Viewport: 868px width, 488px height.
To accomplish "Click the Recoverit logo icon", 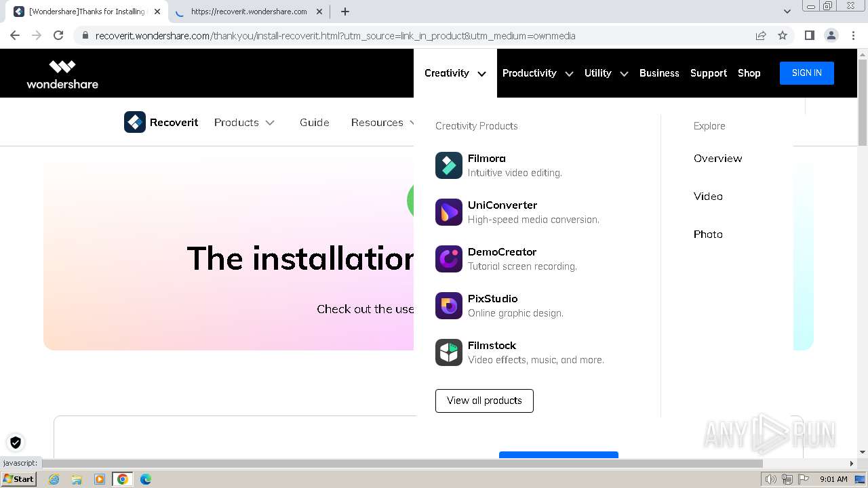I will [135, 122].
